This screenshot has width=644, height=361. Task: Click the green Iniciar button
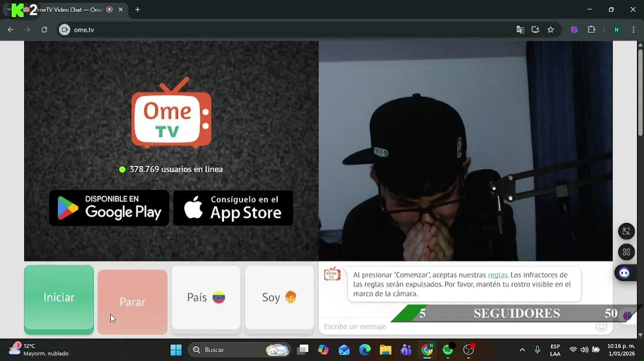coord(59,299)
